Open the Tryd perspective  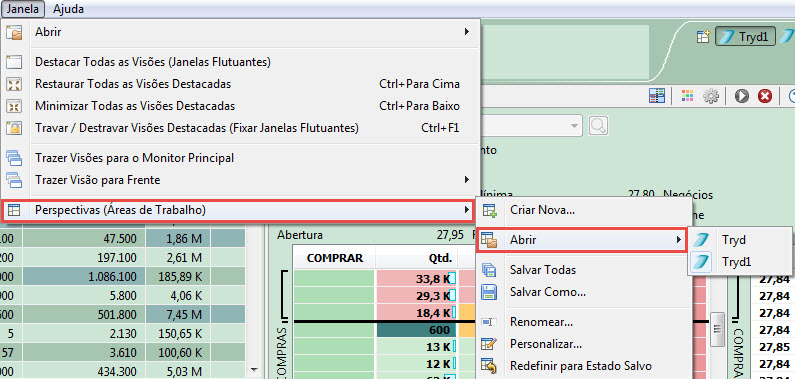740,239
